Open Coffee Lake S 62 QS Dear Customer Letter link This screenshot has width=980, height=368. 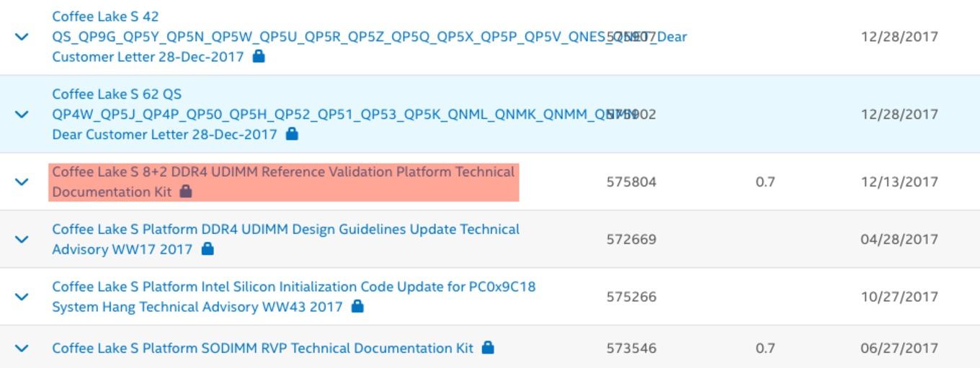[x=344, y=114]
